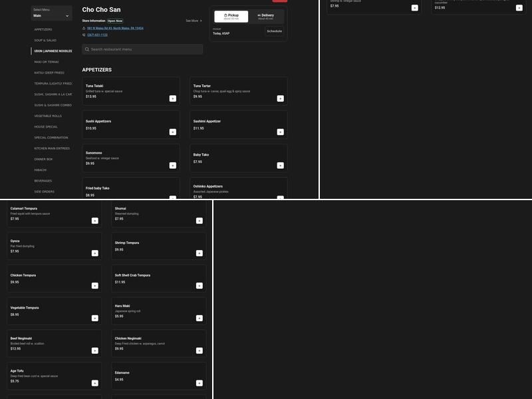
Task: Add Baby Tako with the plus icon
Action: pos(280,165)
